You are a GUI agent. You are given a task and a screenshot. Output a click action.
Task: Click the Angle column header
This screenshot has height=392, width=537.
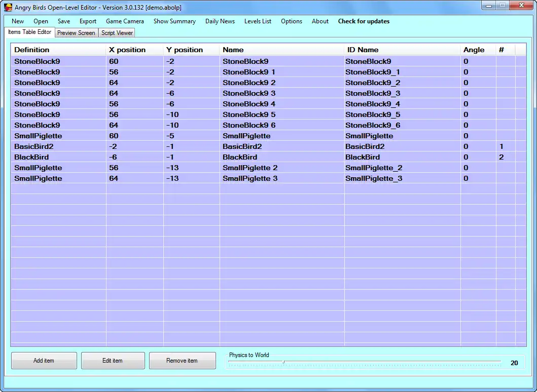[478, 50]
